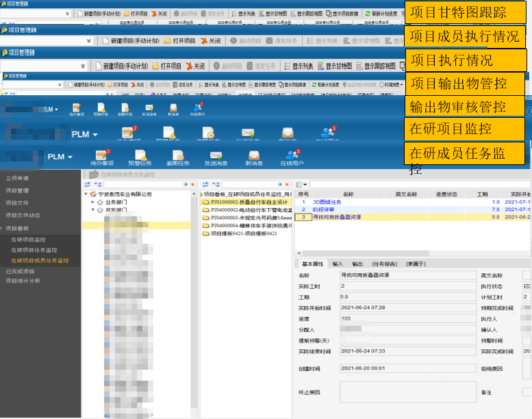Open 逾期任务 in the front-most PLM toolbar
The height and width of the screenshot is (419, 532).
coord(178,157)
